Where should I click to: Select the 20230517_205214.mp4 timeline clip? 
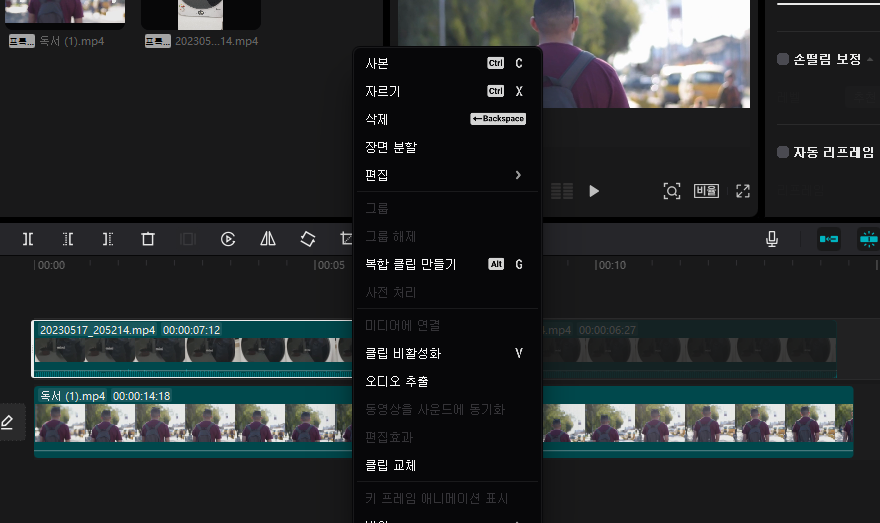pyautogui.click(x=192, y=348)
